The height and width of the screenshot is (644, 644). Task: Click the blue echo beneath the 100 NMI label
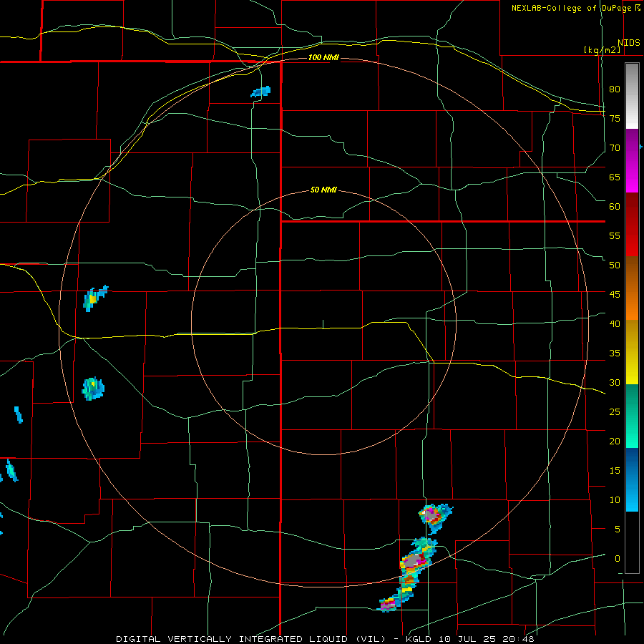[x=260, y=92]
